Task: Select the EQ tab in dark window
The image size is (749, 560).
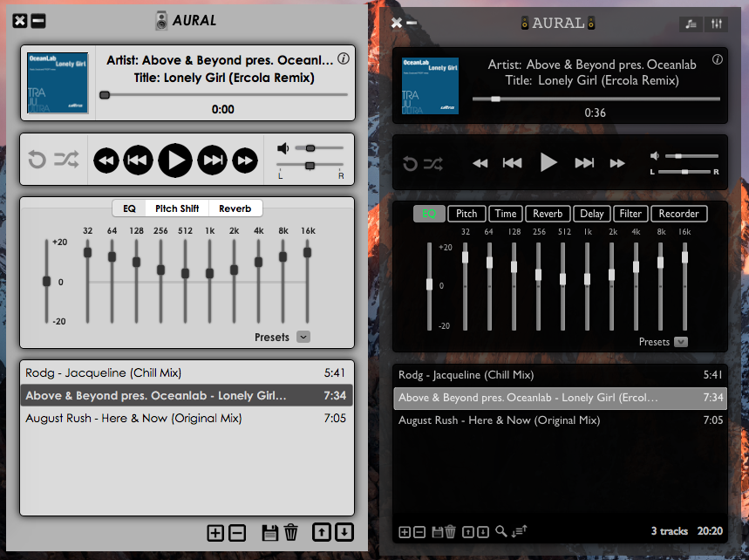Action: pos(429,214)
